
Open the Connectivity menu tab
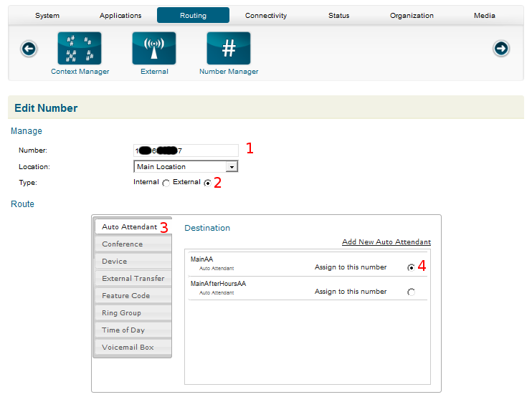pyautogui.click(x=265, y=16)
